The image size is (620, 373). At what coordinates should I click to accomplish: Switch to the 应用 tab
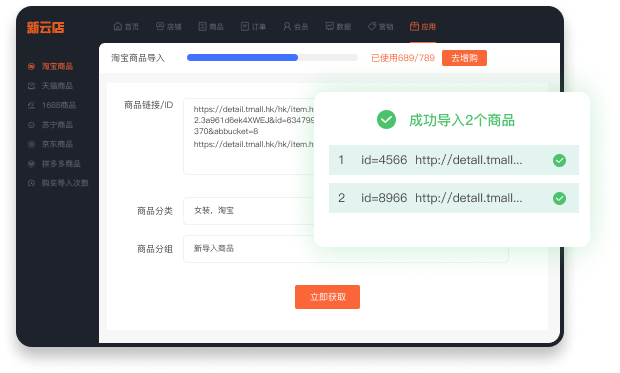click(x=423, y=27)
